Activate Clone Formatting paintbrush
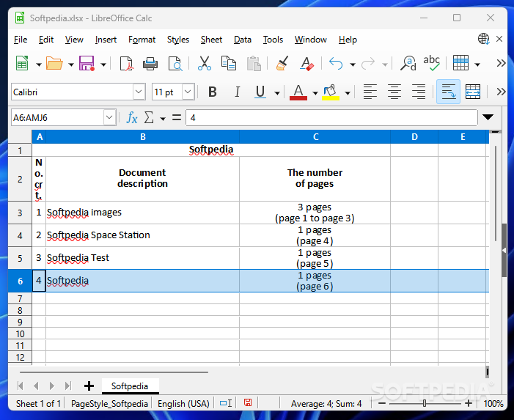 [x=282, y=63]
